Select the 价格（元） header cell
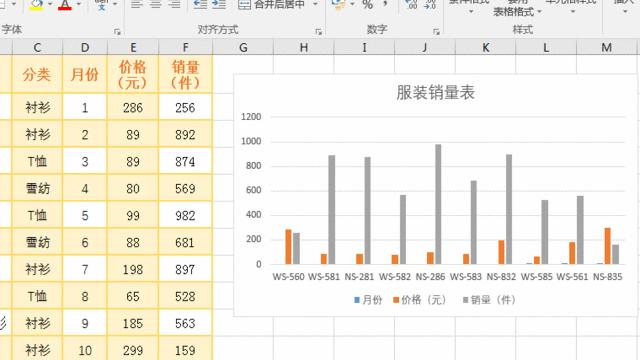This screenshot has width=640, height=360. click(133, 74)
